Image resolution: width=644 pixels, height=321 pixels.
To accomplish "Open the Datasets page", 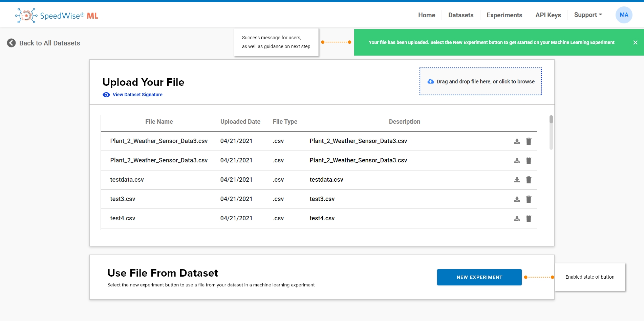I will point(460,15).
